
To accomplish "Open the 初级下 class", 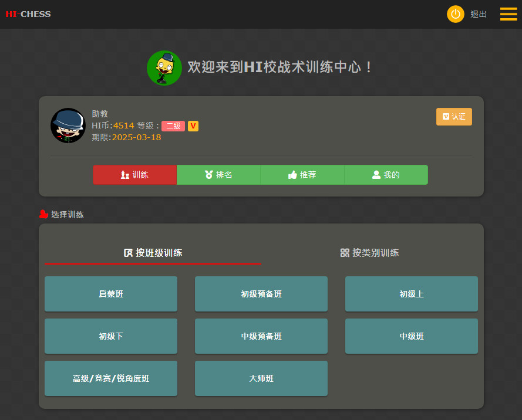I will pos(111,336).
